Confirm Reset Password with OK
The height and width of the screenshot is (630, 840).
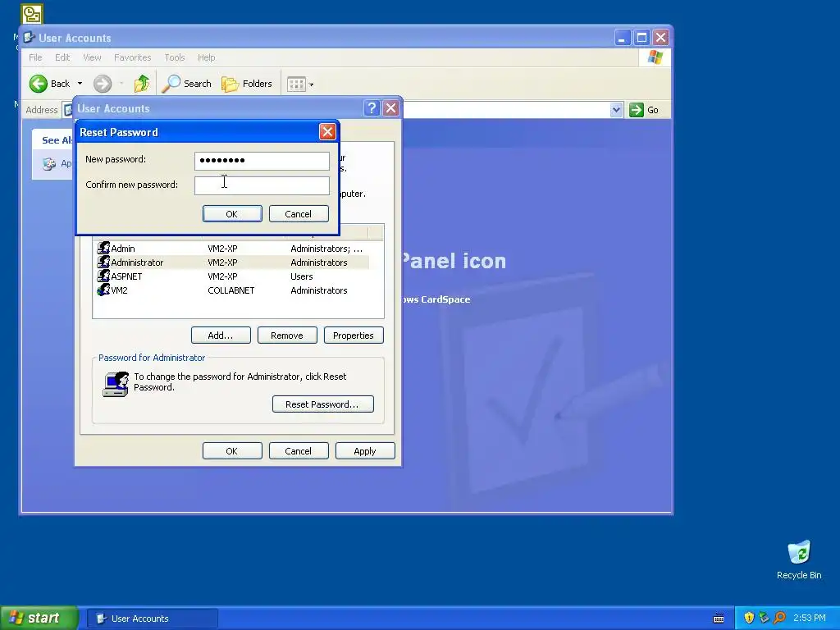232,214
